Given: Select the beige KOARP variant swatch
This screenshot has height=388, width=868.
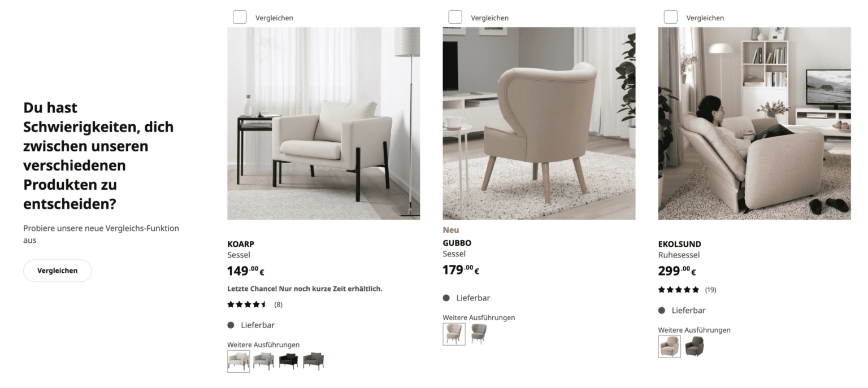Looking at the screenshot, I should 238,361.
